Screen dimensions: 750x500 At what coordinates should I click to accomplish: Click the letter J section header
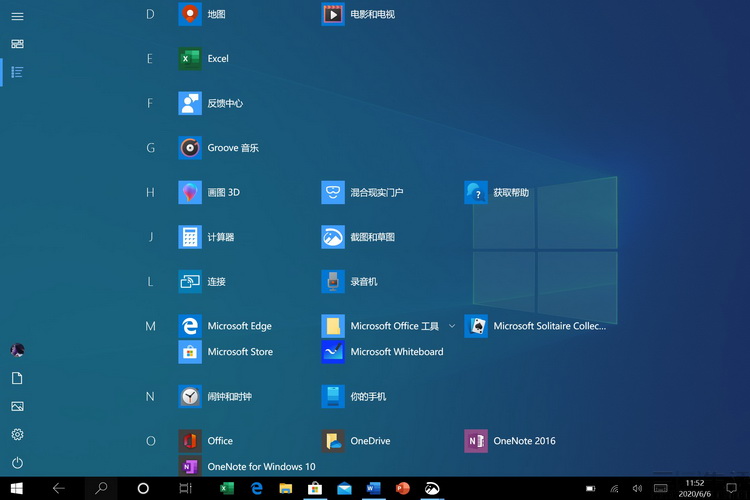151,236
